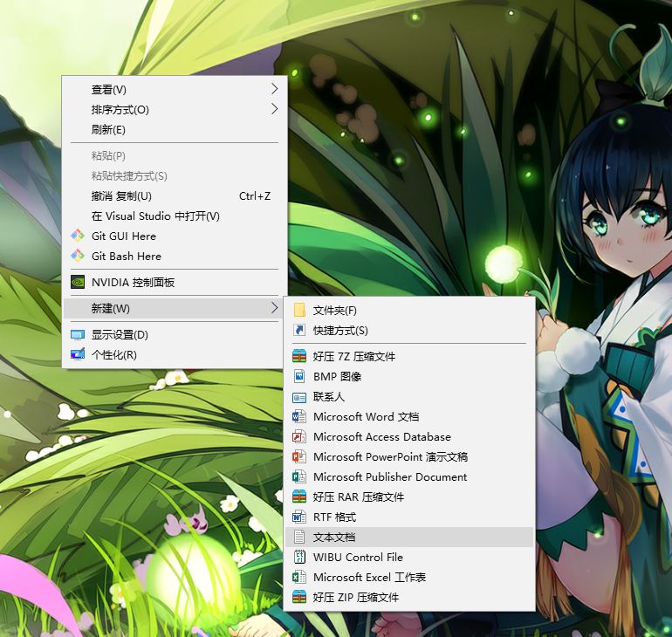Expand the 查看(V) submenu arrow

tap(275, 89)
